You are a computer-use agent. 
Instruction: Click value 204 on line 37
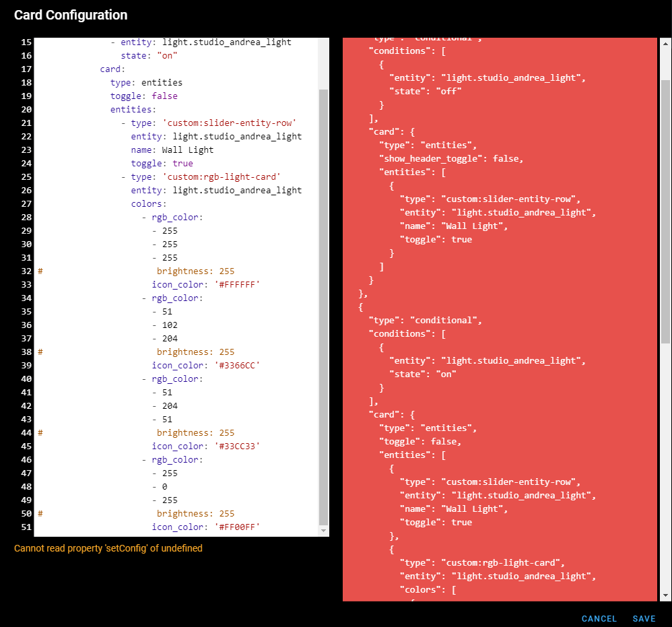(x=170, y=339)
